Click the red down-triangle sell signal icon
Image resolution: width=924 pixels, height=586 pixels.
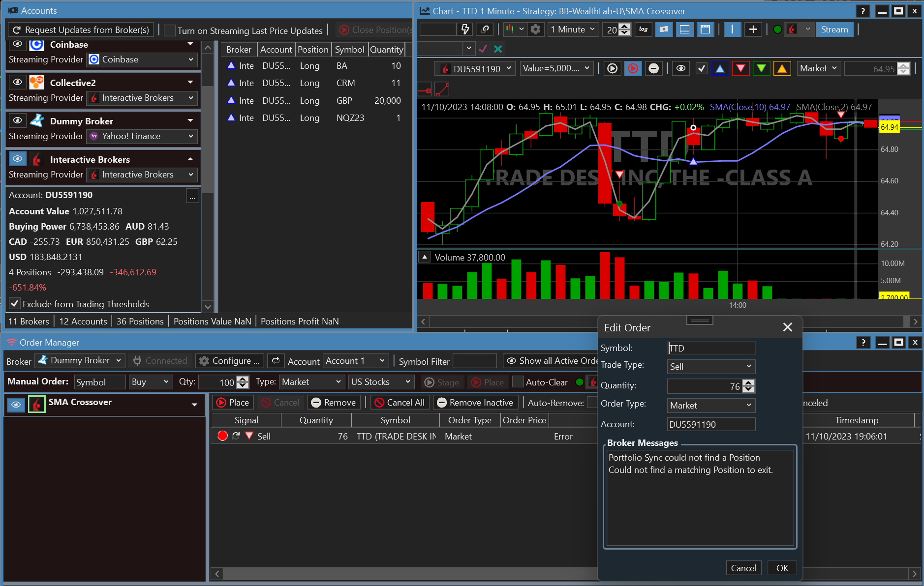click(740, 68)
